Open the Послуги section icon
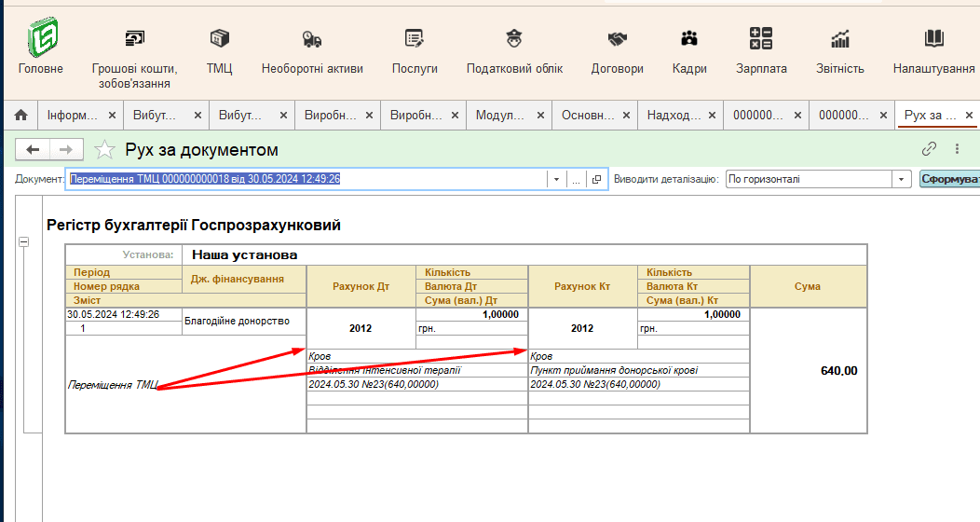This screenshot has height=522, width=980. [x=415, y=39]
